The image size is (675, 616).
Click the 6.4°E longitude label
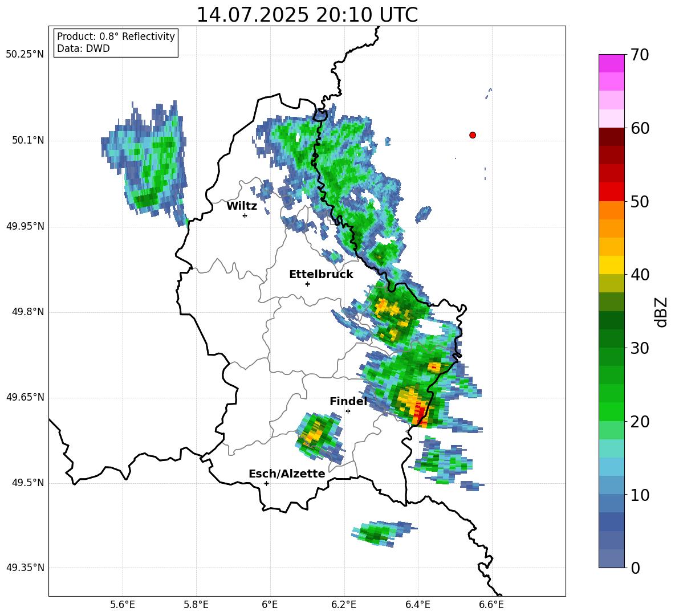pos(417,605)
